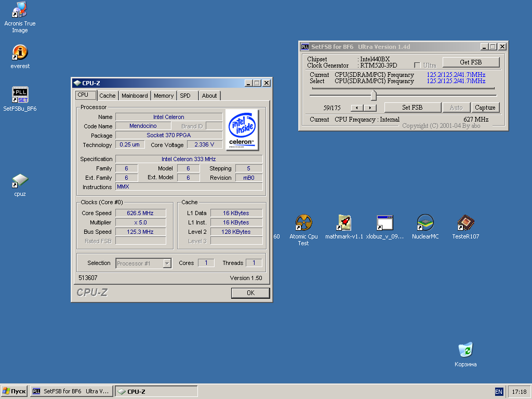Expand the Processor #1 selection dropdown

(167, 263)
